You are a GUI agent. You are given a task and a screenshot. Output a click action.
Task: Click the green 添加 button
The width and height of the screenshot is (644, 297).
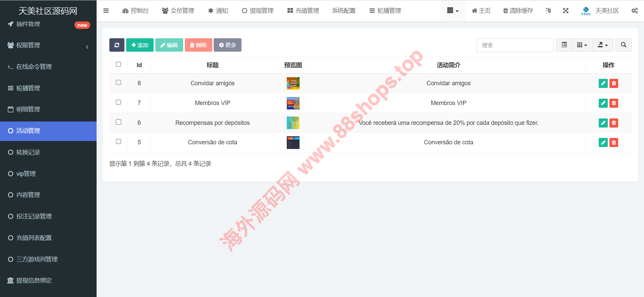click(140, 45)
